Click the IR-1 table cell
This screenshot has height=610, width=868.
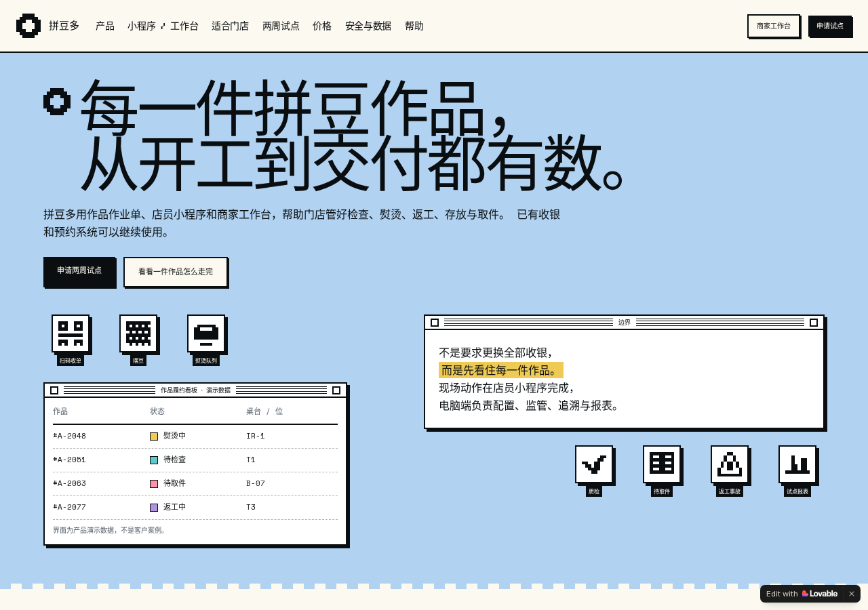click(256, 436)
